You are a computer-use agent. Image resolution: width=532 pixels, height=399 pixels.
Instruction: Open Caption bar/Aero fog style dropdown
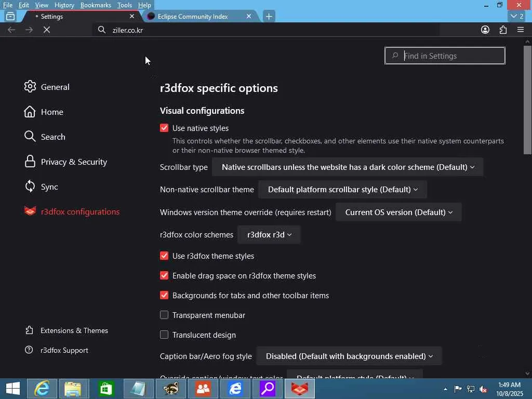point(349,356)
